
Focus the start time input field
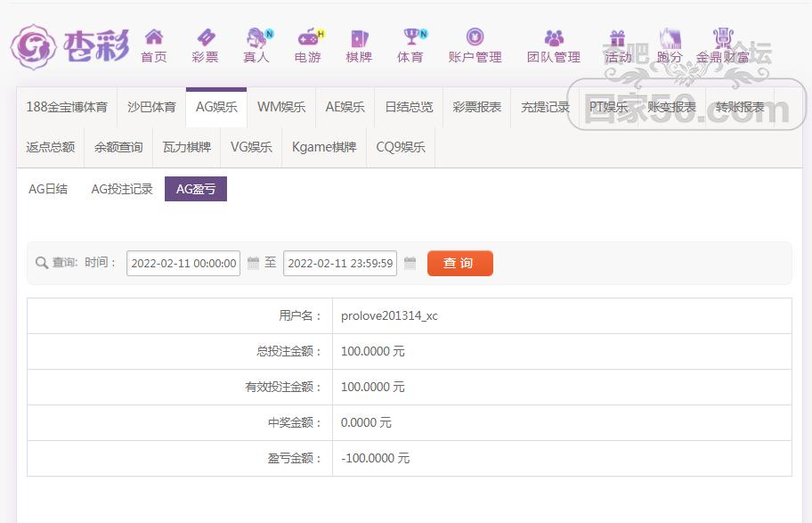pos(183,264)
